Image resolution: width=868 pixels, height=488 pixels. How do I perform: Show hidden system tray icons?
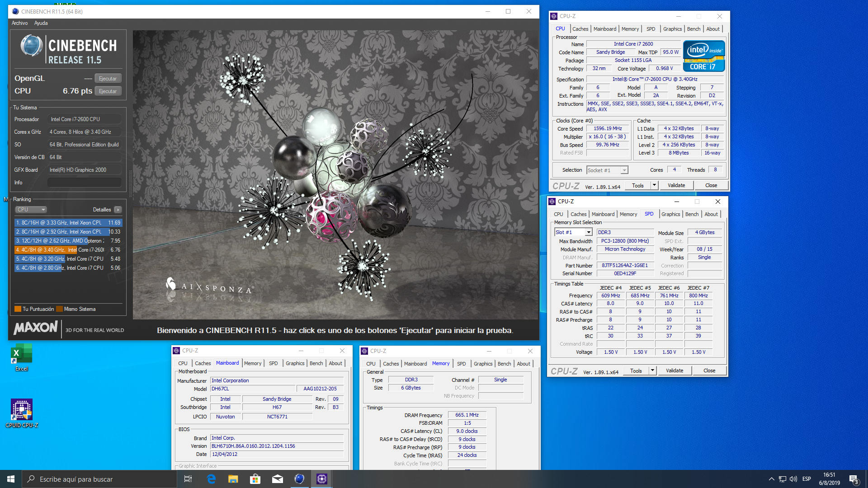[771, 479]
